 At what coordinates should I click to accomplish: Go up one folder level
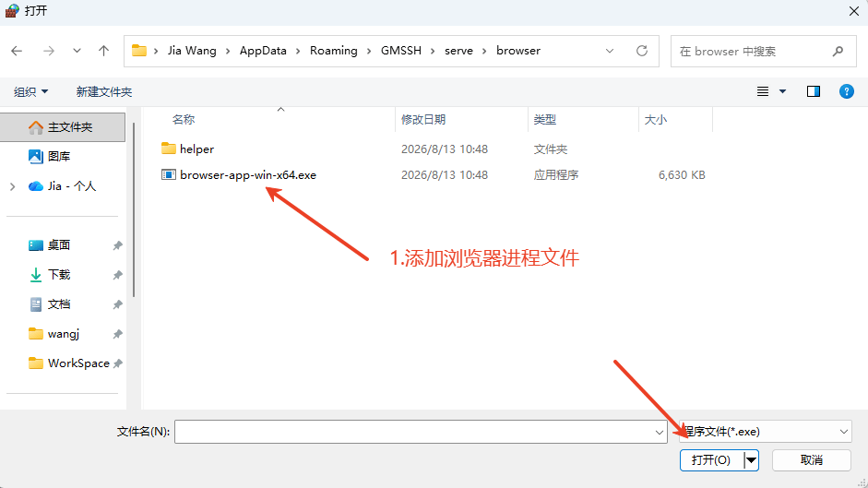[103, 51]
